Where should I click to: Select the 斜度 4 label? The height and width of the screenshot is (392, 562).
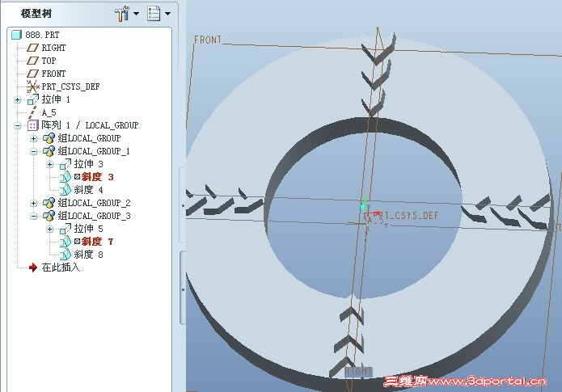tap(88, 190)
